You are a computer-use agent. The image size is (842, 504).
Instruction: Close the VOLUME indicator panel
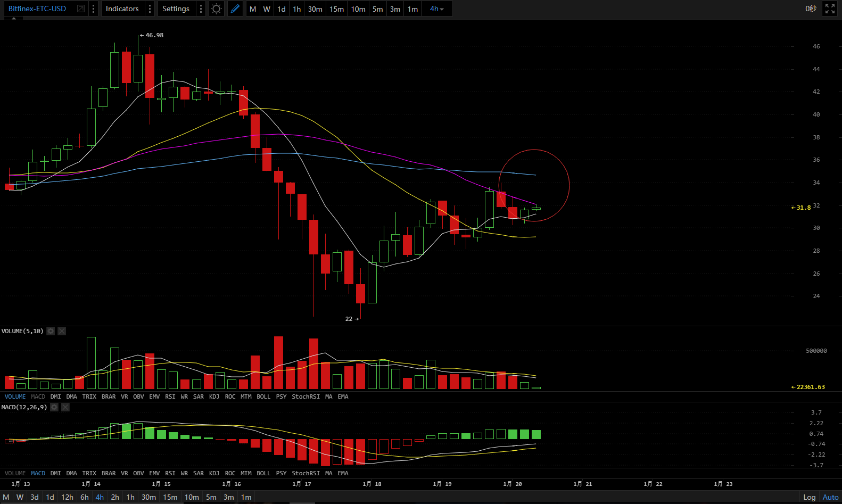pyautogui.click(x=62, y=331)
